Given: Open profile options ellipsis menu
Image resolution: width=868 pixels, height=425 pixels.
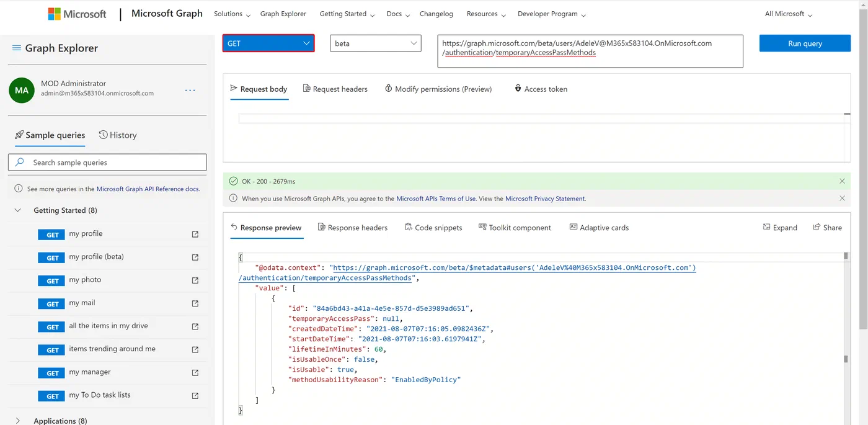Looking at the screenshot, I should click(x=190, y=91).
